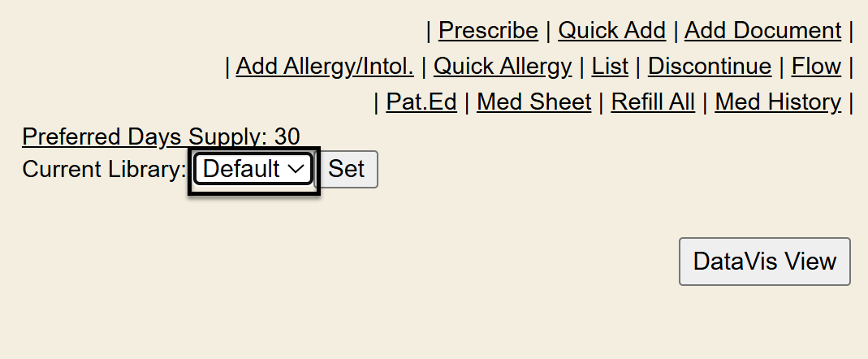Viewport: 868px width, 359px height.
Task: Click the 'Current Library:' label text
Action: click(104, 170)
